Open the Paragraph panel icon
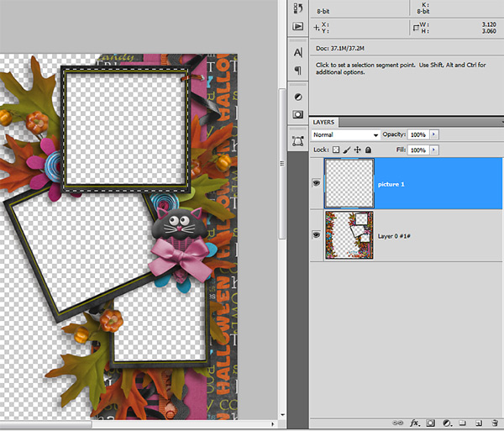The width and height of the screenshot is (504, 431). (x=298, y=70)
